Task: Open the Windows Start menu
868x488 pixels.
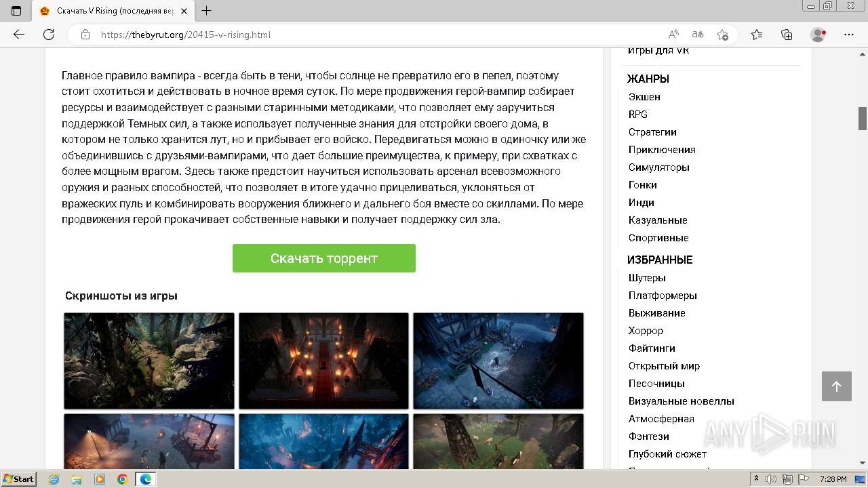Action: pos(19,479)
